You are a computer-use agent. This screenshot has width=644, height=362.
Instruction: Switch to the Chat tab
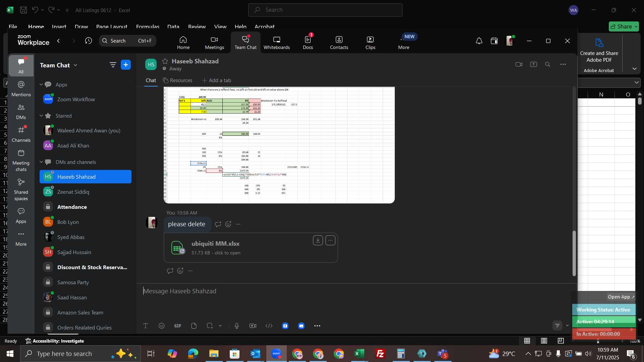[x=151, y=80]
